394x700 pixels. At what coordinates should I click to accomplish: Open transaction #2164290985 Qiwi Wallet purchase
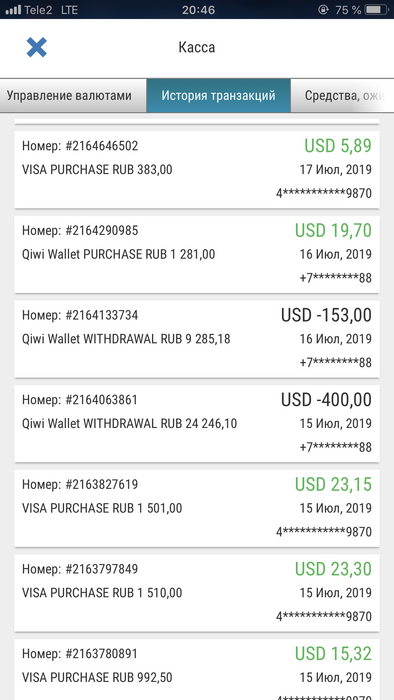click(197, 254)
